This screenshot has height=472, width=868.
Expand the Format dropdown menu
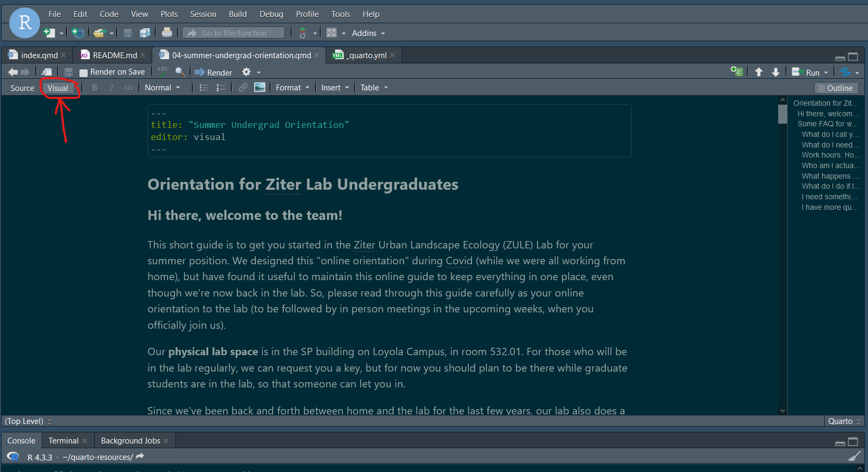pos(292,88)
